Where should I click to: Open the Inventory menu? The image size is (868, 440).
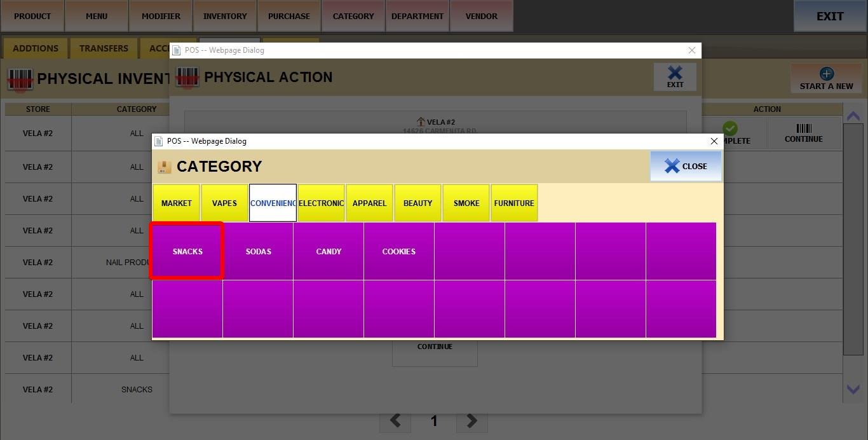pos(225,16)
